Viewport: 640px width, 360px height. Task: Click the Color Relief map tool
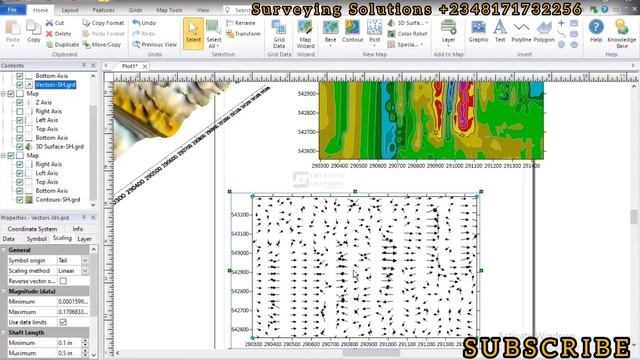[x=407, y=34]
